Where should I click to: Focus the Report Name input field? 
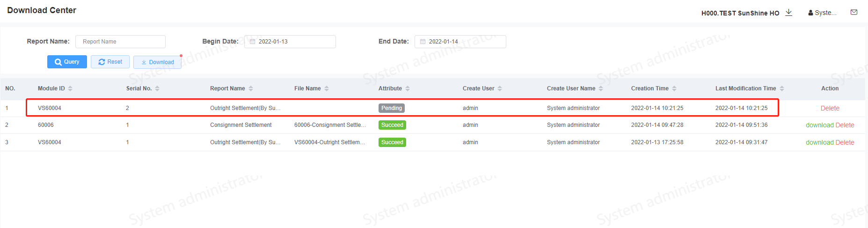pyautogui.click(x=120, y=42)
